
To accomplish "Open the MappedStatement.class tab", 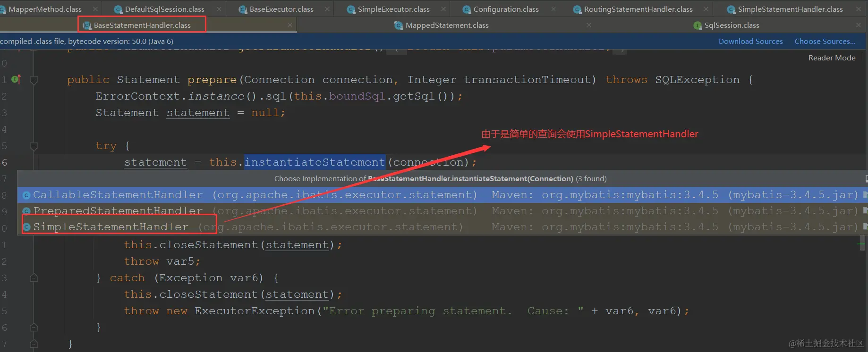I will (x=447, y=25).
